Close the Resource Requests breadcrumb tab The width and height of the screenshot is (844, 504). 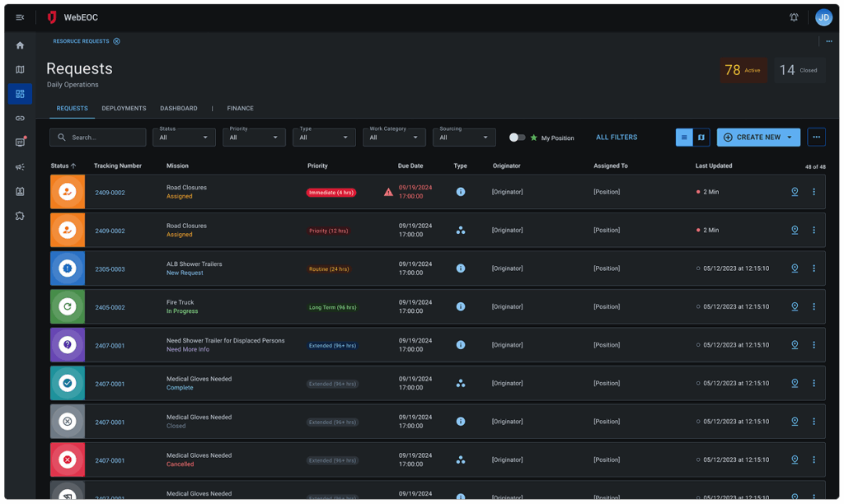pos(116,41)
